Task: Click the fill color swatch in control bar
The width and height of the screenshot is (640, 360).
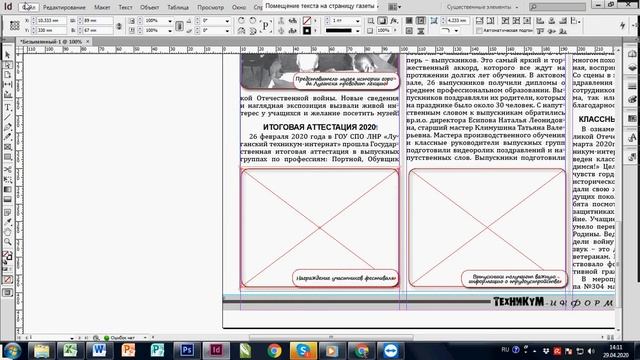Action: tap(307, 20)
